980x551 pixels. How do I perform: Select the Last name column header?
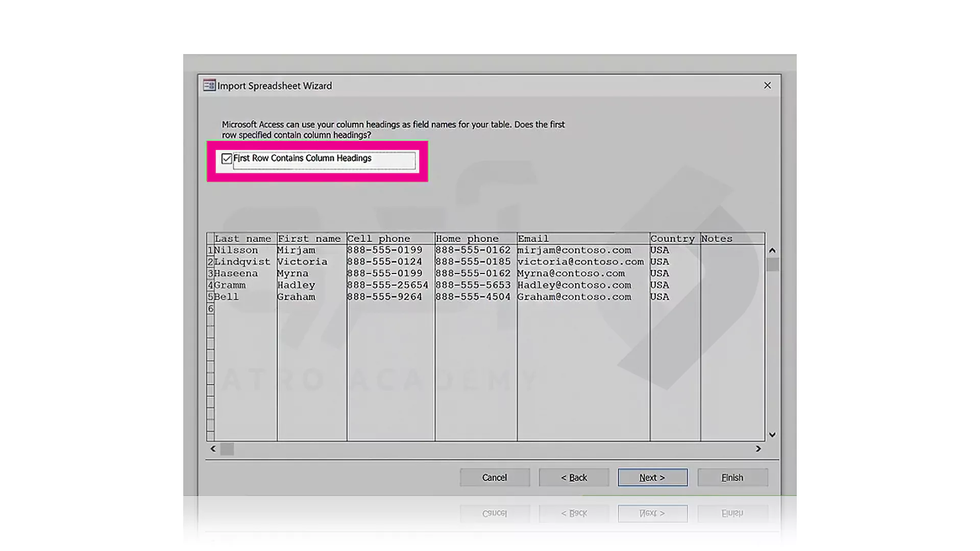[x=246, y=239]
